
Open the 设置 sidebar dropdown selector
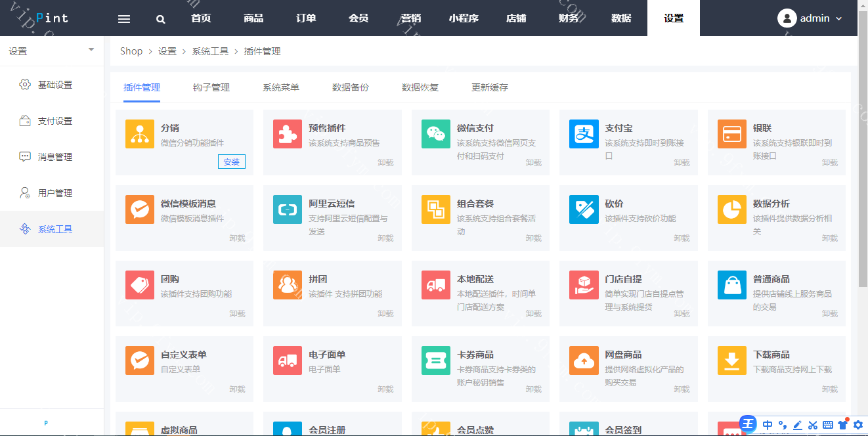point(51,51)
